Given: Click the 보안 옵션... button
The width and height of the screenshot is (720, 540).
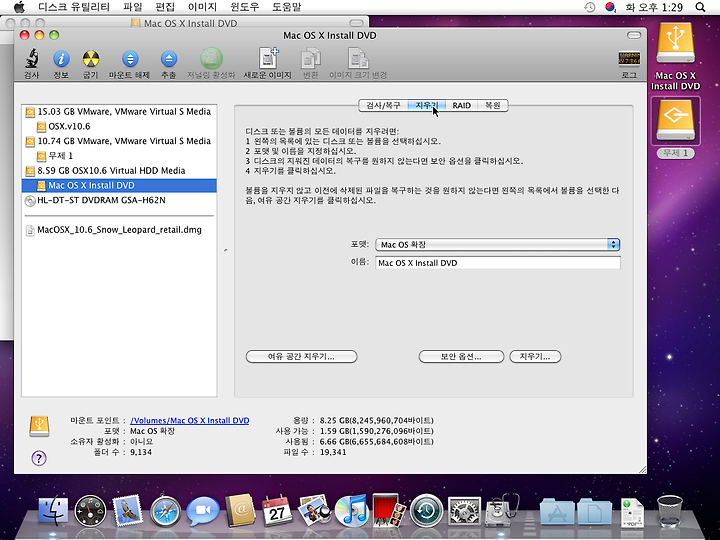Looking at the screenshot, I should point(461,356).
